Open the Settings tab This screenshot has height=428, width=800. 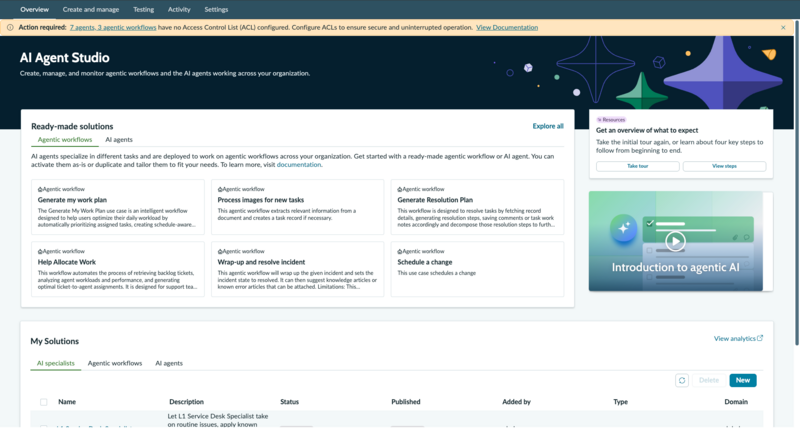pos(216,9)
